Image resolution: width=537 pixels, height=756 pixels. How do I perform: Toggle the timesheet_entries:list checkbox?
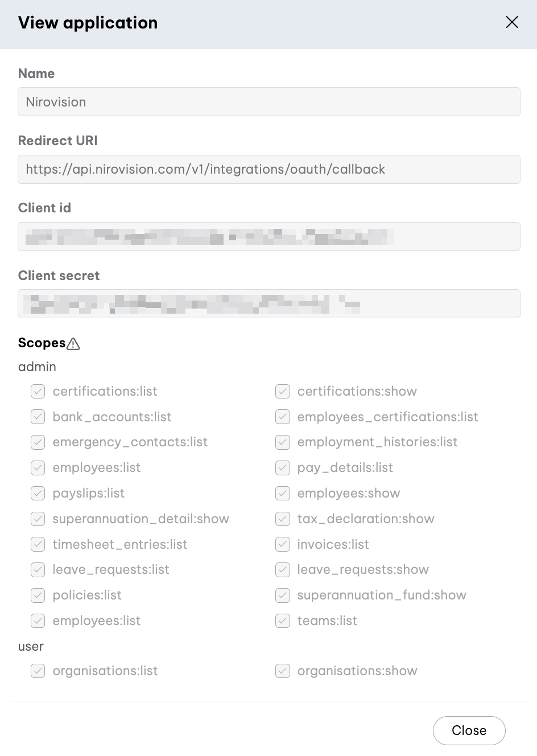(38, 544)
